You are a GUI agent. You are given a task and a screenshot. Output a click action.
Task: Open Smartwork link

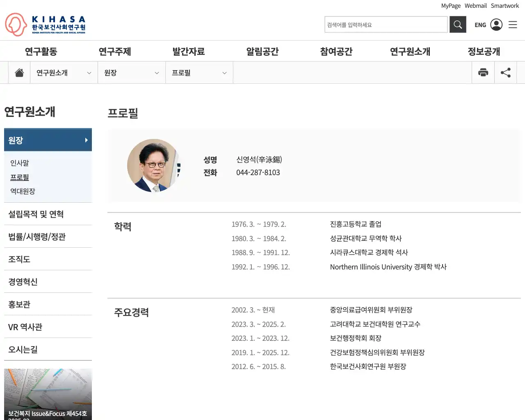point(505,6)
